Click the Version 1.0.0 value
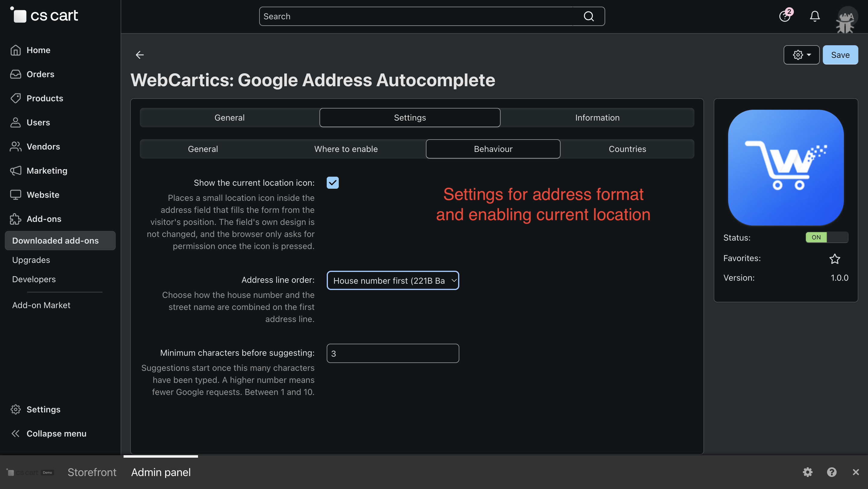This screenshot has width=868, height=489. point(839,278)
